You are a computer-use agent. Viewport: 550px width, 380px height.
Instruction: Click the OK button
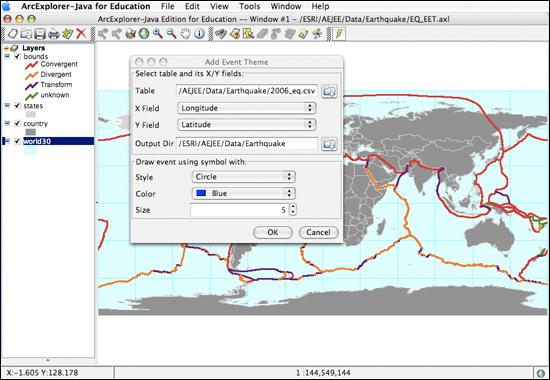pos(273,232)
